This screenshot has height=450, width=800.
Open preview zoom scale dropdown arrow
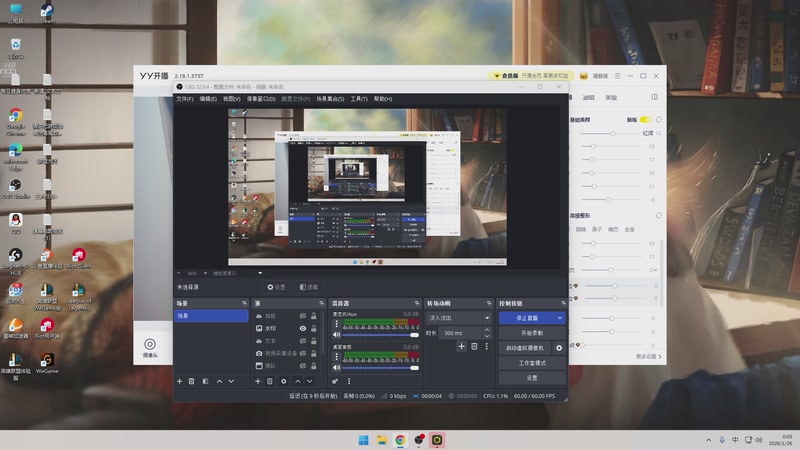[260, 273]
